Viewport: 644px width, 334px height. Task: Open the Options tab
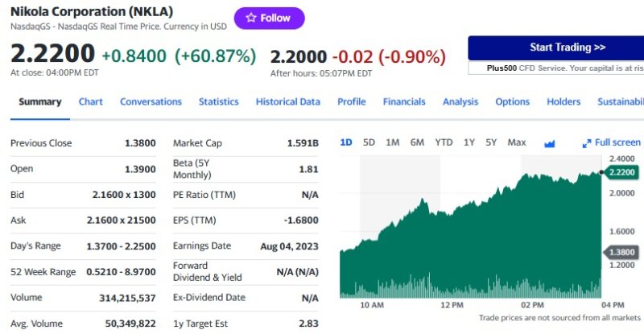(x=512, y=102)
